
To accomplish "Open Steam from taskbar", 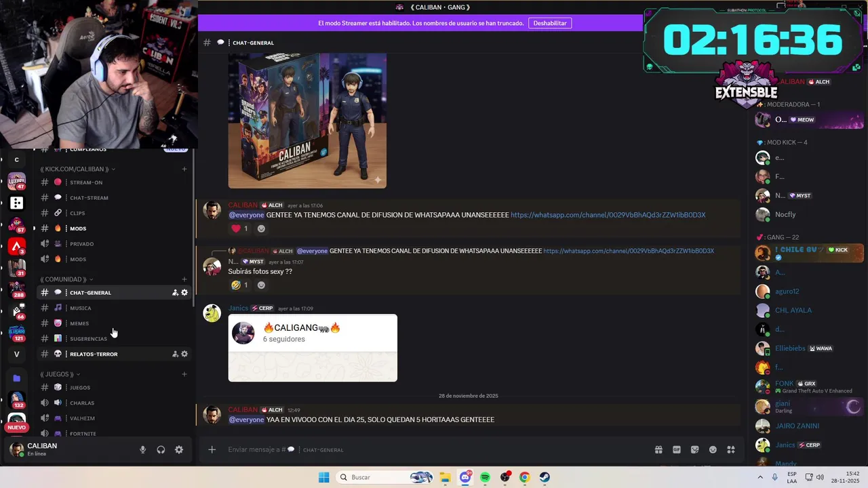I will pos(545,477).
